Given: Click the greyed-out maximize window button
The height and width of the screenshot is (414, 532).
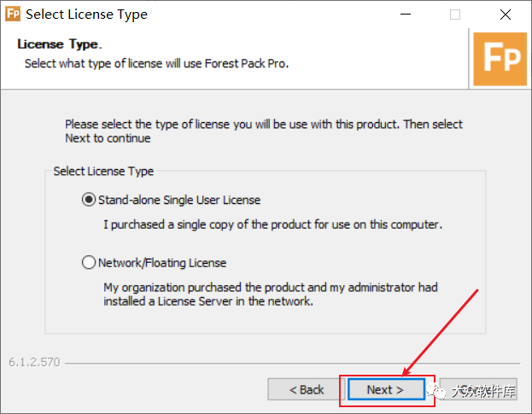Looking at the screenshot, I should pyautogui.click(x=455, y=15).
